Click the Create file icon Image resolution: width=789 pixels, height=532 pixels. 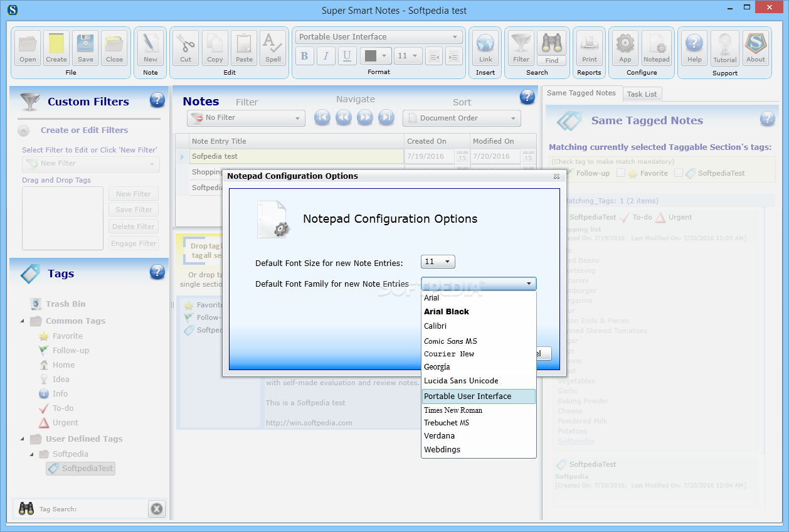click(x=56, y=48)
